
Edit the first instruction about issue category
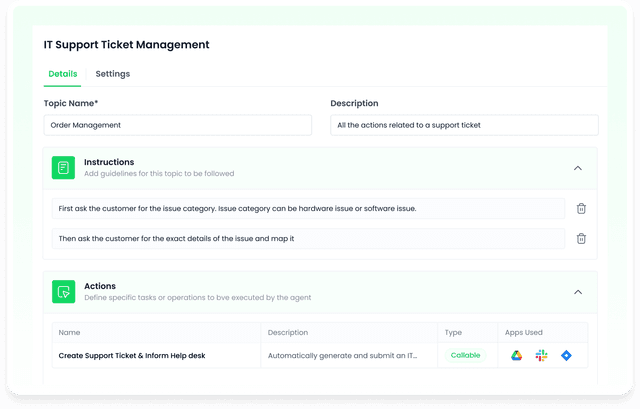tap(308, 209)
